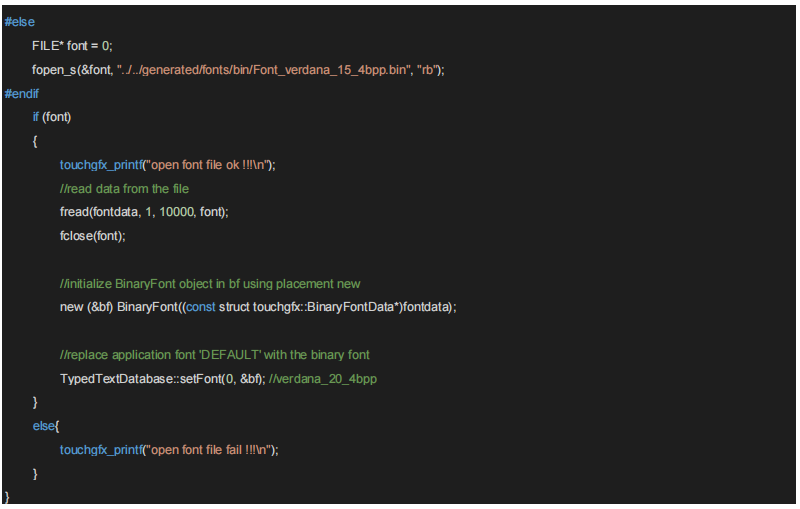
Task: Click the #else preprocessor directive
Action: click(x=21, y=21)
